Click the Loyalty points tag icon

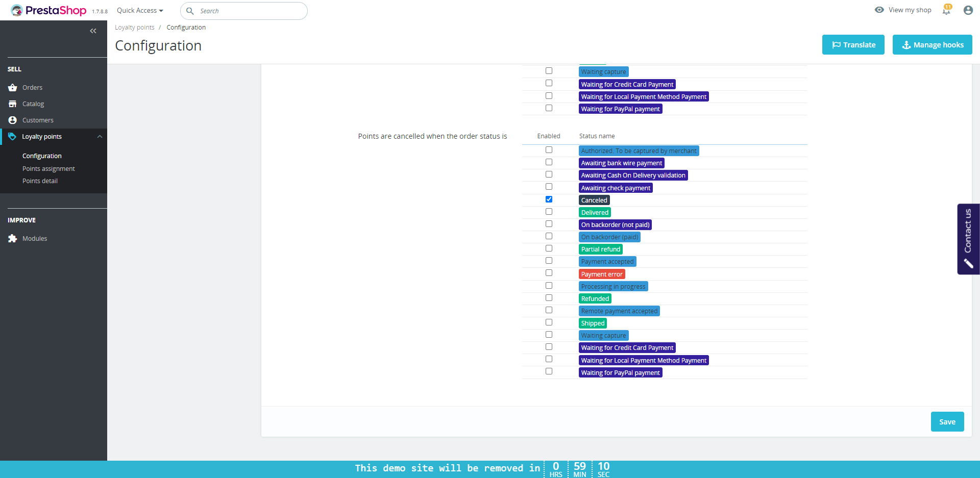coord(12,137)
